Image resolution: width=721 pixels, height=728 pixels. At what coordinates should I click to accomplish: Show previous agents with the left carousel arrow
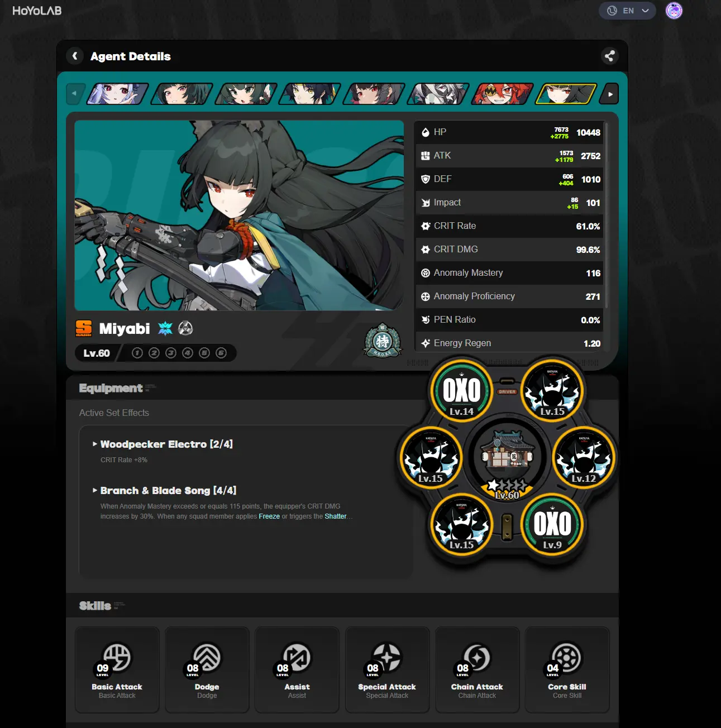75,94
